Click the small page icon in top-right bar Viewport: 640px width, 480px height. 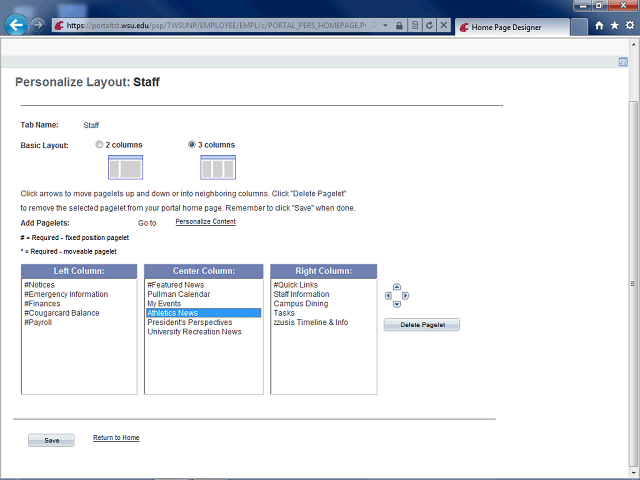coord(622,62)
